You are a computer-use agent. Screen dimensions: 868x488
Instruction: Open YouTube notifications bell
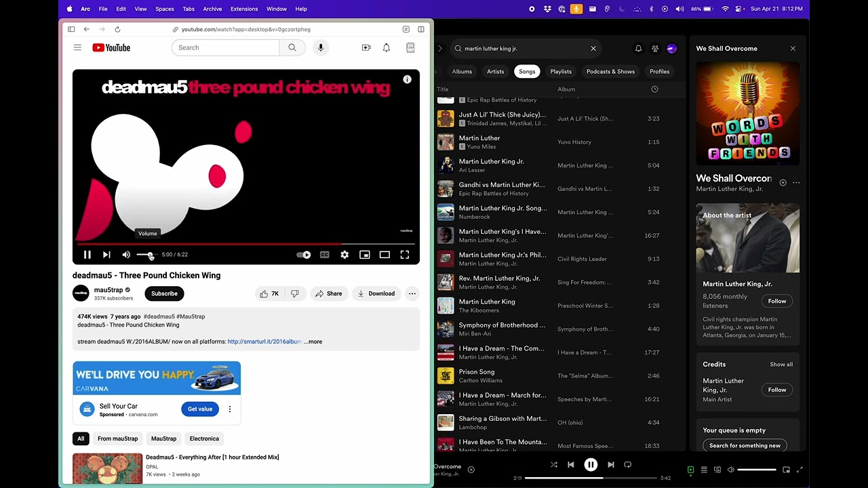pos(387,47)
